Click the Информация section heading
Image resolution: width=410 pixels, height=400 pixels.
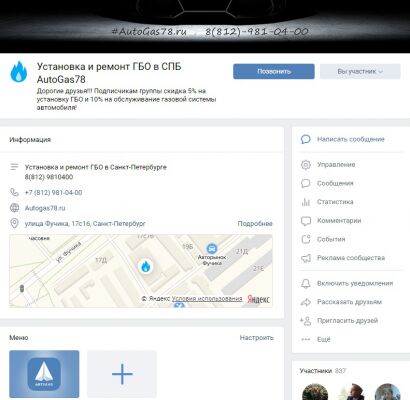click(30, 140)
